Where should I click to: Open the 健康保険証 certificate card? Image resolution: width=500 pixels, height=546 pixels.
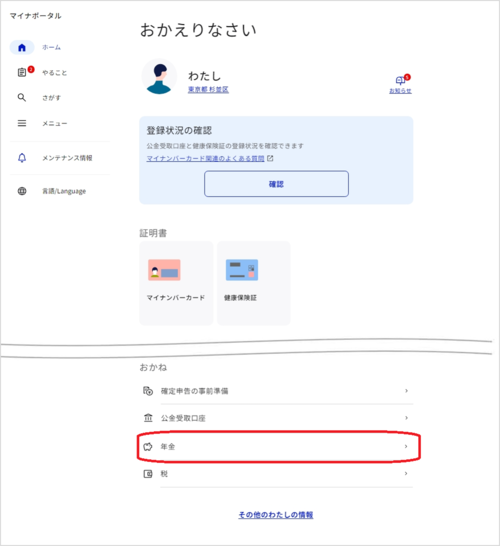point(253,283)
